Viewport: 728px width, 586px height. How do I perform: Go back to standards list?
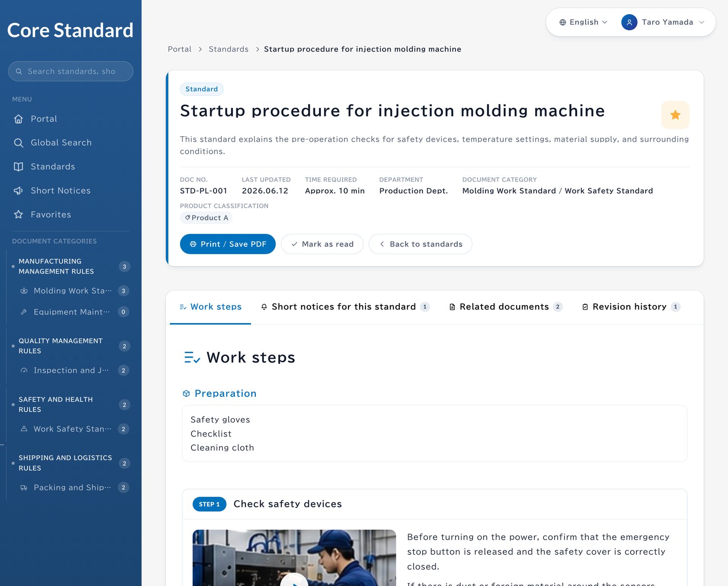(420, 244)
